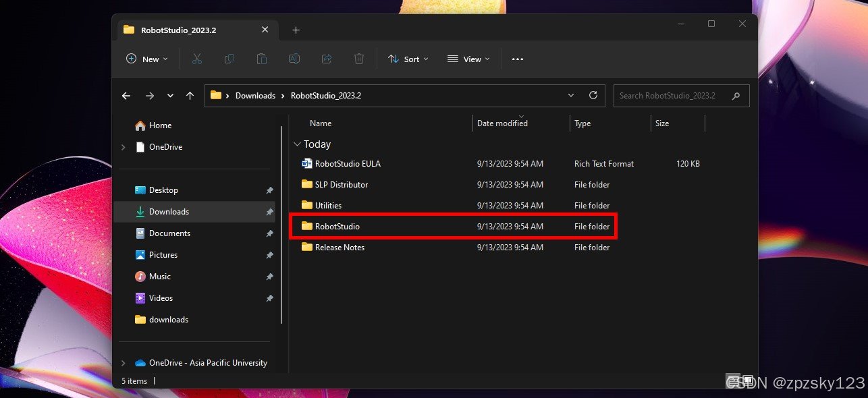The image size is (868, 398).
Task: Go up one folder level arrow
Action: pyautogui.click(x=190, y=96)
